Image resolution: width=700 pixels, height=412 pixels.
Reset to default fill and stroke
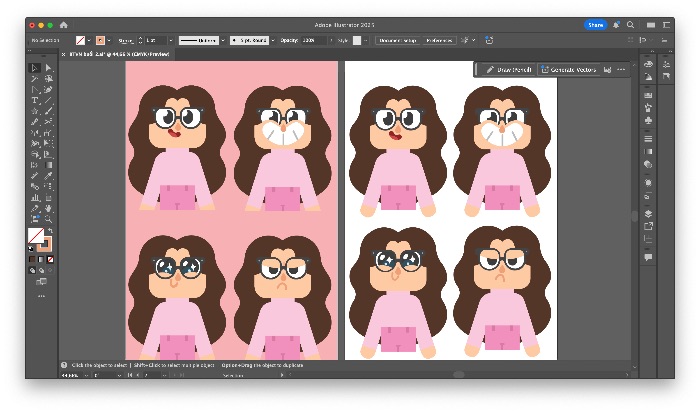pyautogui.click(x=31, y=249)
